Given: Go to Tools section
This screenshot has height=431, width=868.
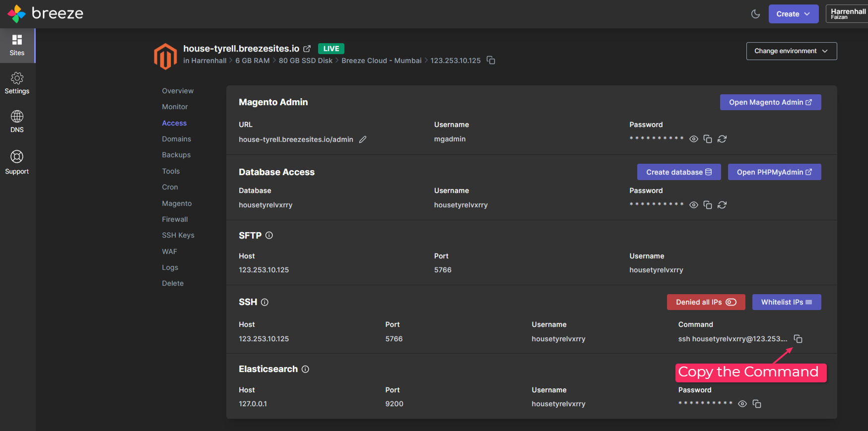Looking at the screenshot, I should point(171,171).
